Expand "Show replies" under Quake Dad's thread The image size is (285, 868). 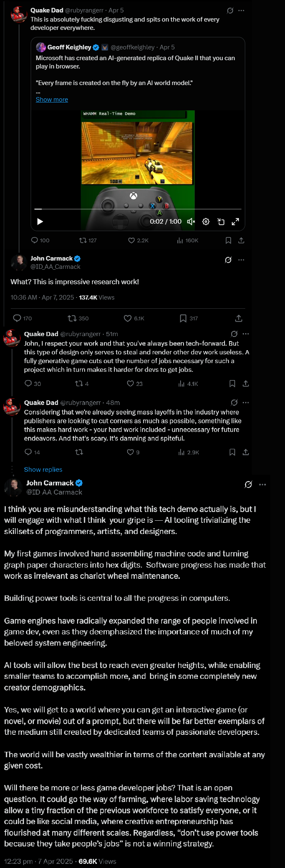point(43,469)
